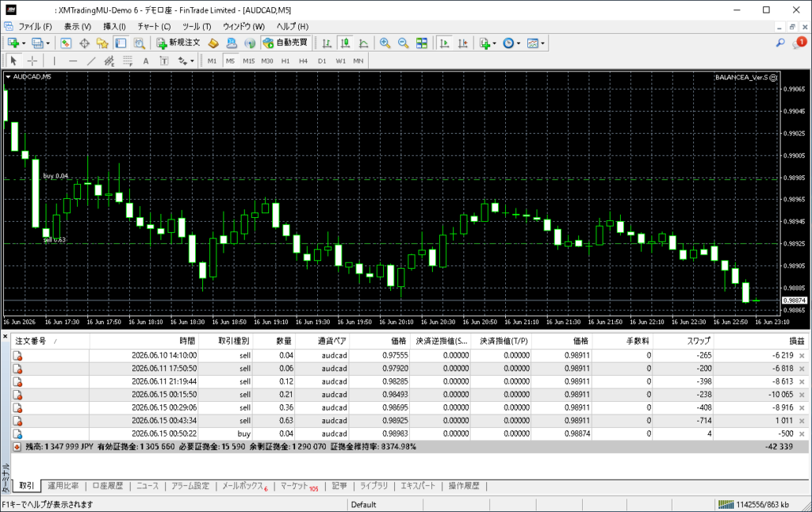Toggle the 自動売買 auto trading button
This screenshot has width=812, height=512.
tap(285, 43)
